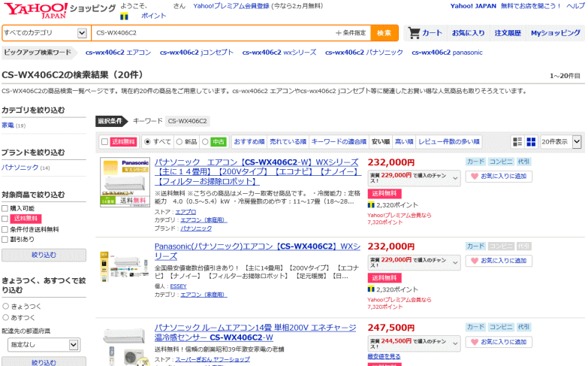
Task: Select the 新品 radio button
Action: [179, 142]
